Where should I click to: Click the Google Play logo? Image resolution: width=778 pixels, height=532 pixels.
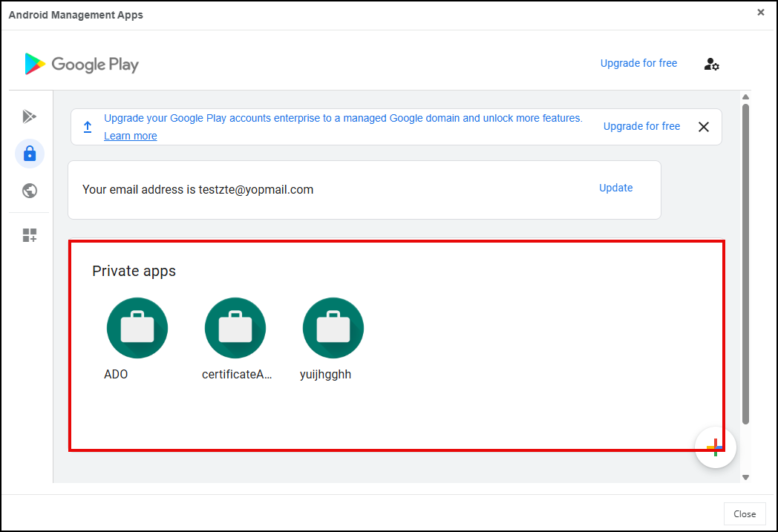(82, 65)
